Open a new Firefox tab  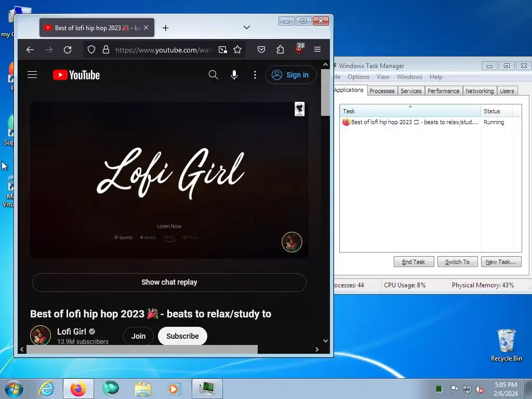(x=165, y=28)
